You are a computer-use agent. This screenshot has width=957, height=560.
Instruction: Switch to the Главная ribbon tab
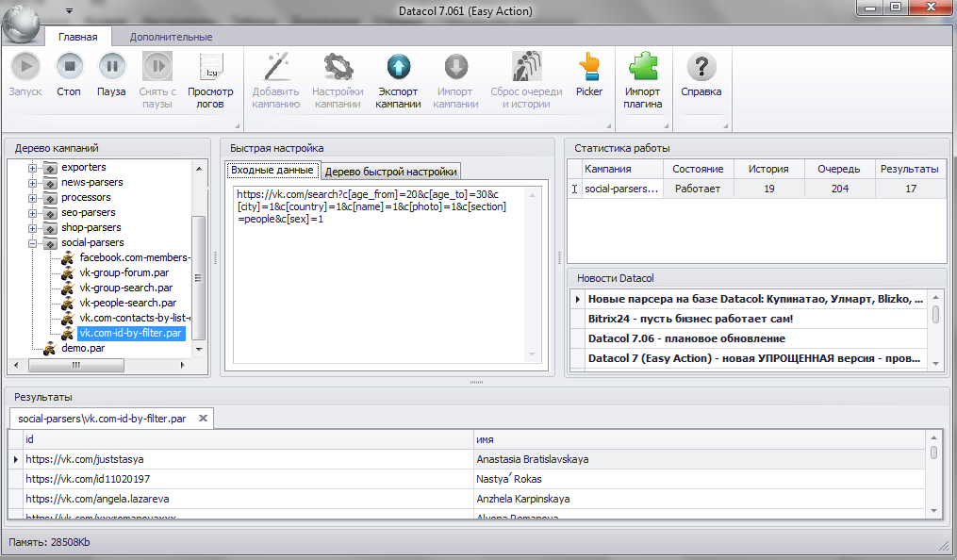(78, 37)
